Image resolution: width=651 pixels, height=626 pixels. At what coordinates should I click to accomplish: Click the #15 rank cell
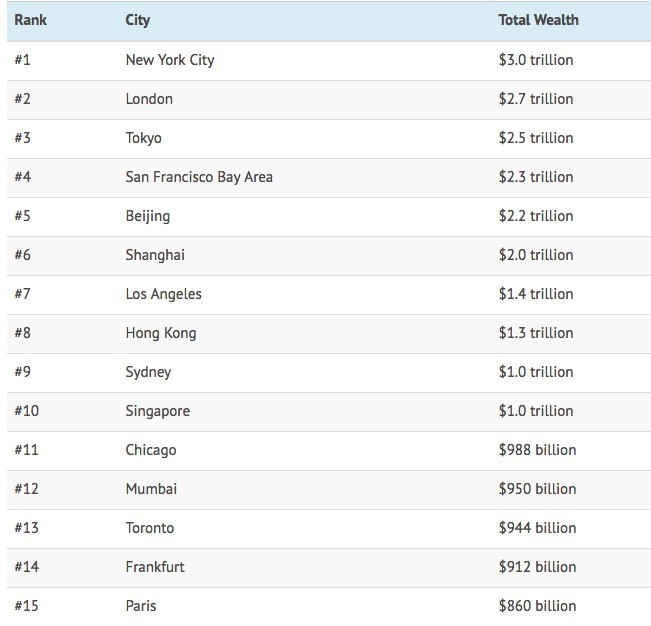[25, 606]
